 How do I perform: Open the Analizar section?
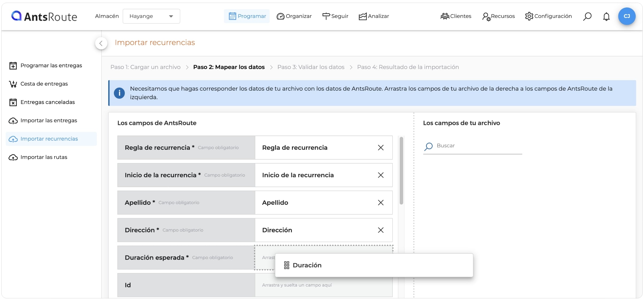point(374,16)
